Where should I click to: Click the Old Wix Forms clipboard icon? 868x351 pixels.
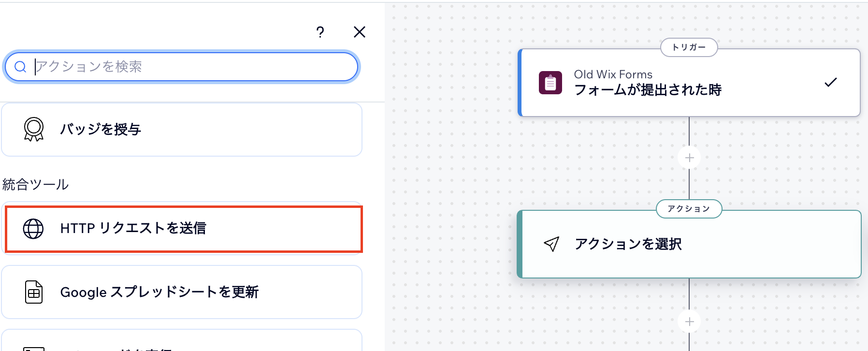coord(550,83)
